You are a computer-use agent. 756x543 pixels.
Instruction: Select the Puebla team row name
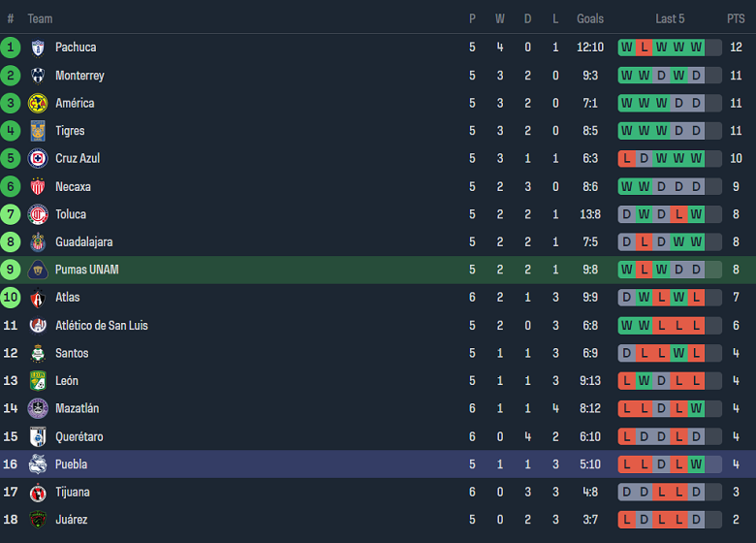[x=72, y=464]
